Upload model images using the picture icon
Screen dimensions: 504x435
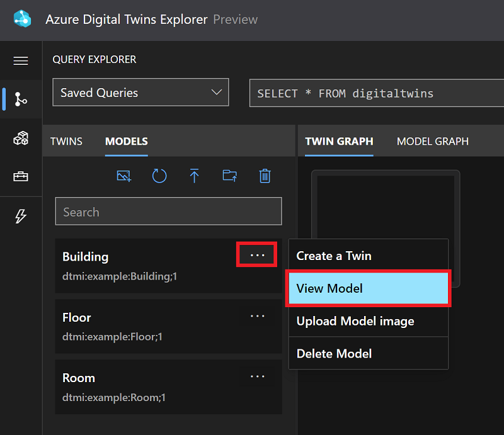tap(123, 176)
